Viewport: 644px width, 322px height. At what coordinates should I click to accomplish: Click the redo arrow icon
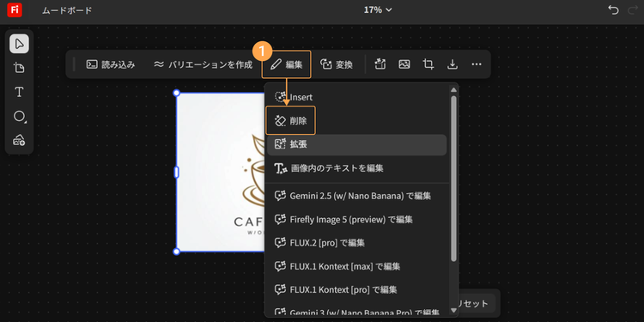point(633,9)
